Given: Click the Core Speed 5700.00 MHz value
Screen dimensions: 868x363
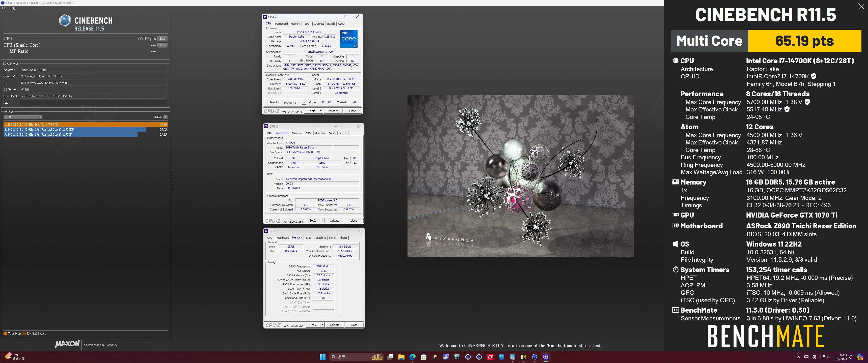Looking at the screenshot, I should click(x=295, y=79).
